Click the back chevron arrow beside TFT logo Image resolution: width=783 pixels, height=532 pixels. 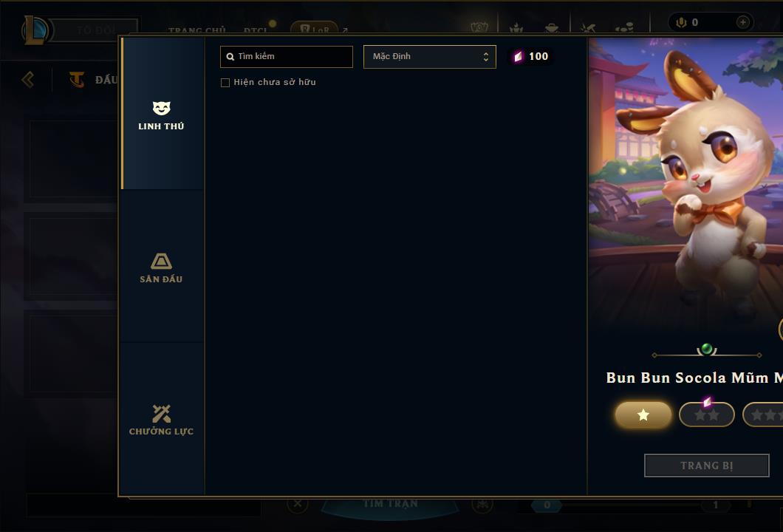pyautogui.click(x=28, y=79)
